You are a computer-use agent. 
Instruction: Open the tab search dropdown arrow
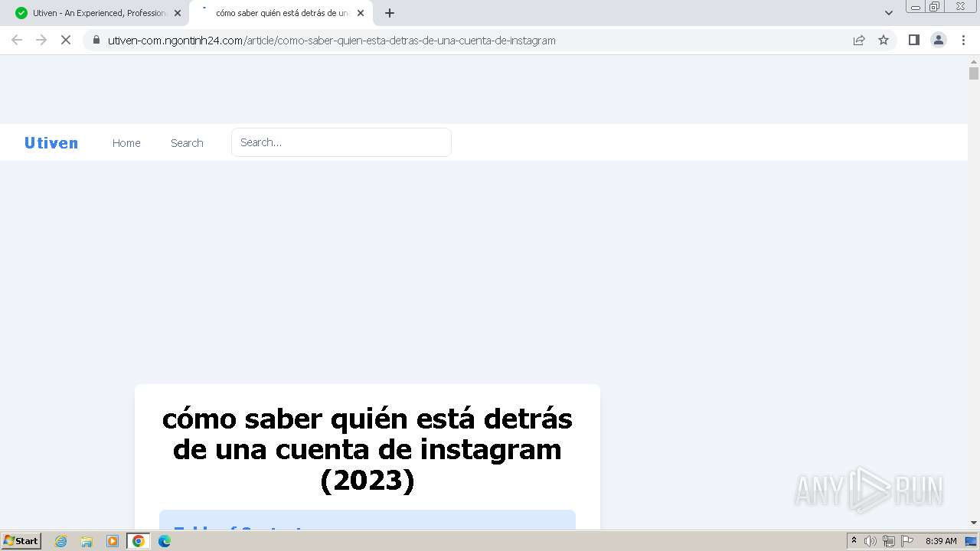tap(889, 13)
